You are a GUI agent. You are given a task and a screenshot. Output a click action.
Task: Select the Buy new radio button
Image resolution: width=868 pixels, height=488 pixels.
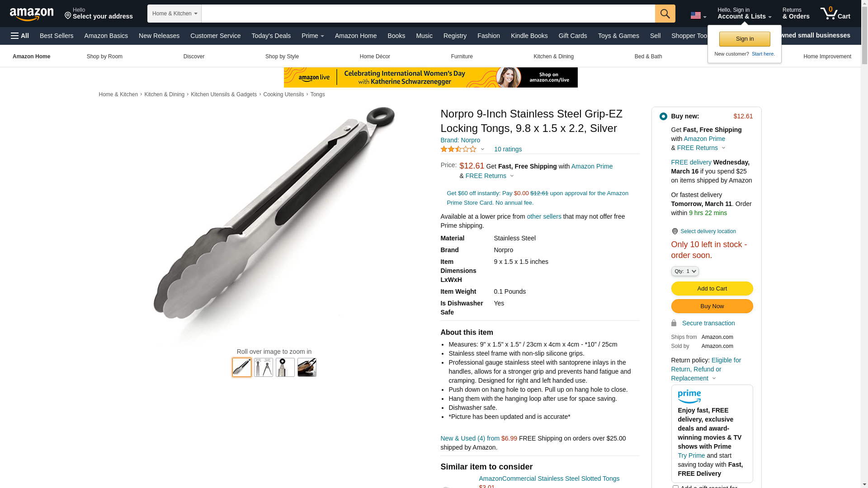pos(663,117)
